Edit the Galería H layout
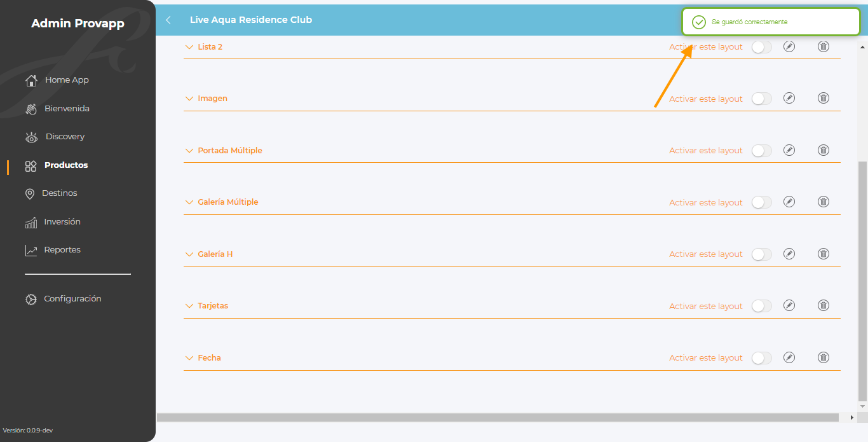 click(x=789, y=254)
